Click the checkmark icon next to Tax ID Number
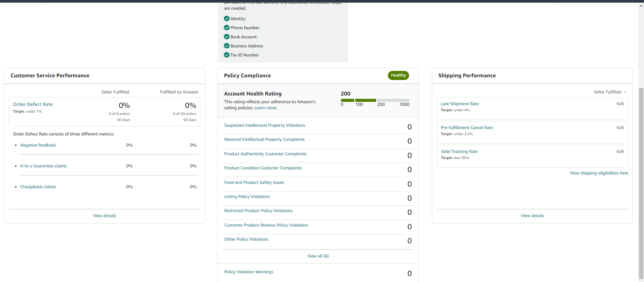 (x=227, y=55)
